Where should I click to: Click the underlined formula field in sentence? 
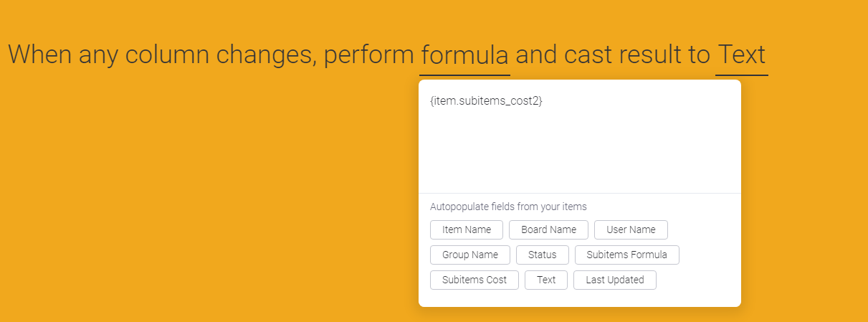coord(464,55)
